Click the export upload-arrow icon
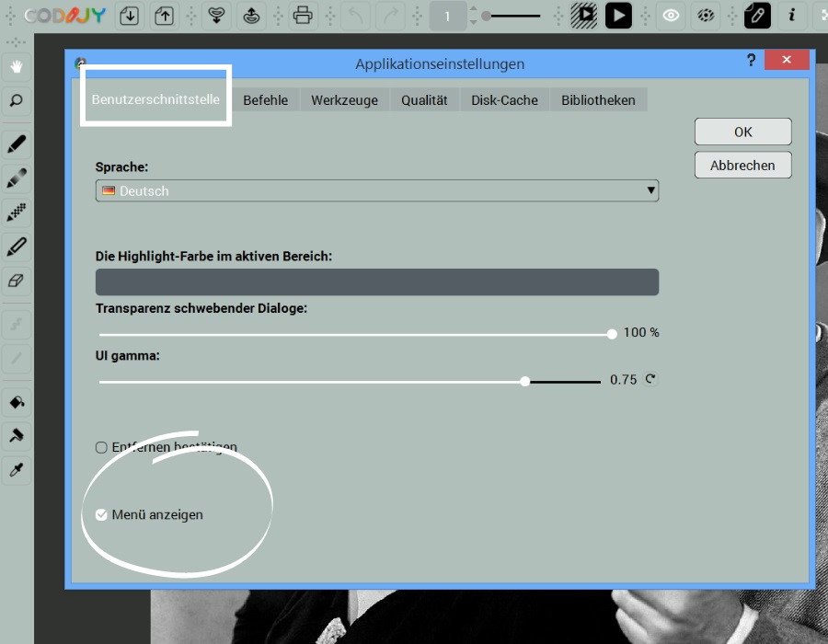The width and height of the screenshot is (828, 644). coord(165,16)
